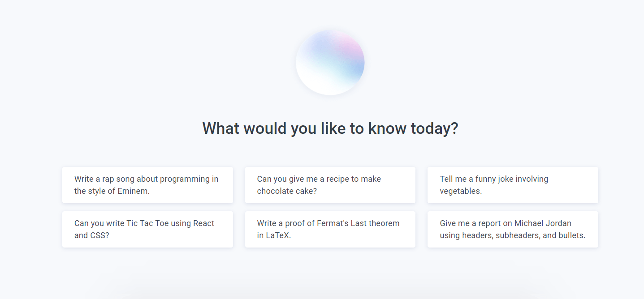
Task: Click "Tell me a funny joke involving" line
Action: [494, 179]
